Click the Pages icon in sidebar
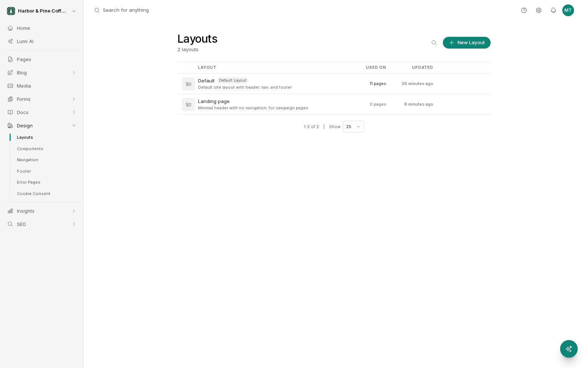Image resolution: width=588 pixels, height=368 pixels. (x=10, y=59)
